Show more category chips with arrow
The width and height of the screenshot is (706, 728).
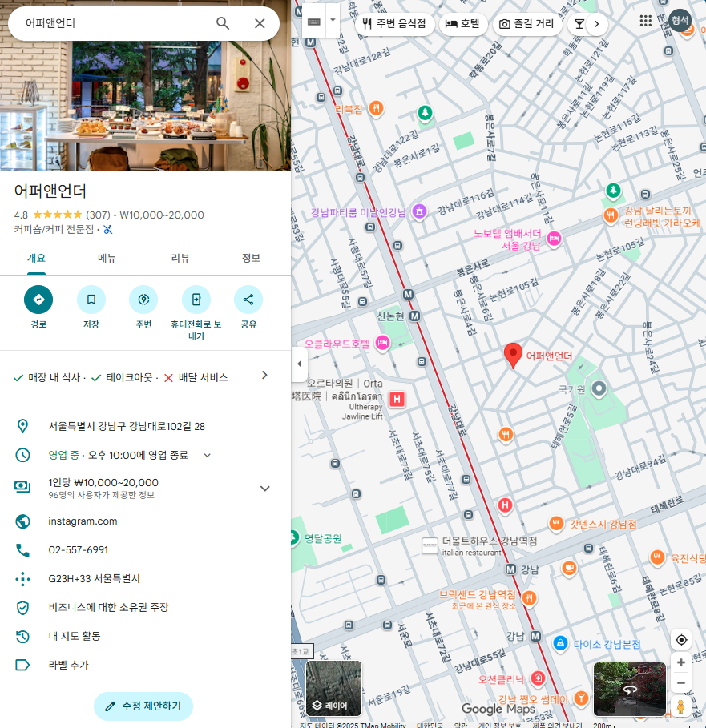pyautogui.click(x=597, y=24)
